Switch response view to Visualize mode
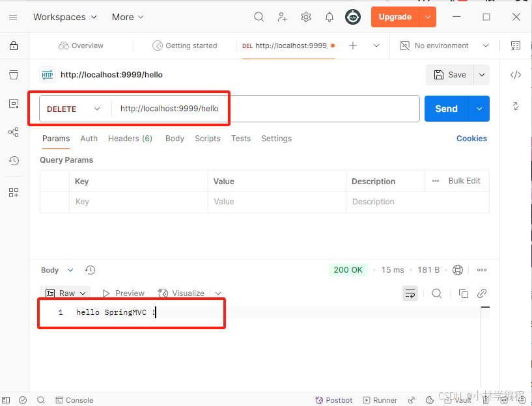 (x=181, y=293)
